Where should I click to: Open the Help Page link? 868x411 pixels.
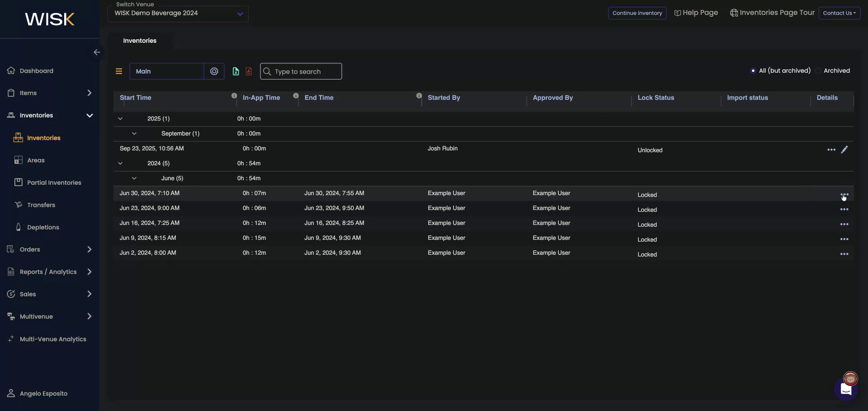coord(696,13)
